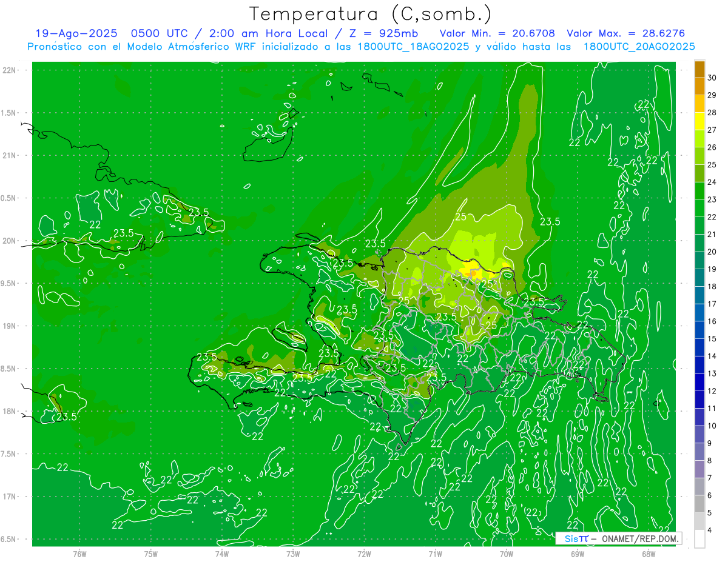Click the 20N latitude axis label

click(9, 241)
